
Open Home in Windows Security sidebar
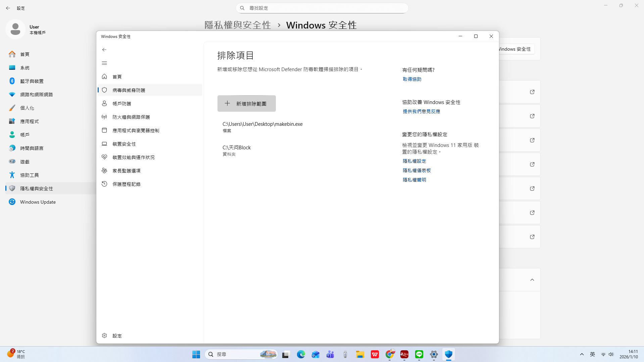(x=150, y=76)
